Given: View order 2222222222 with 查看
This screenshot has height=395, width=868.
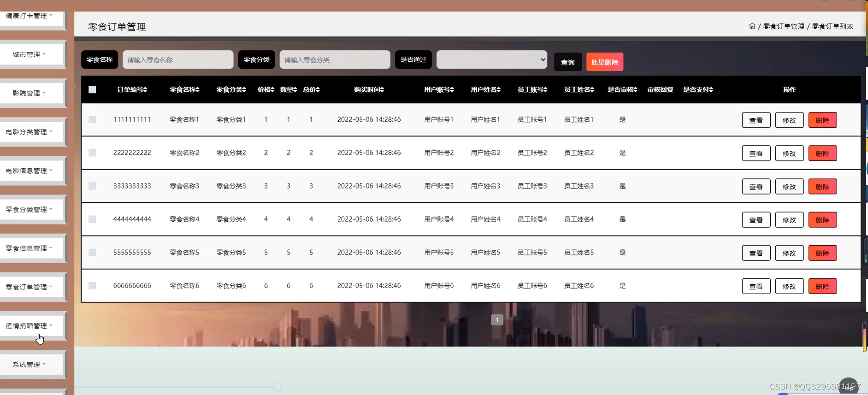Looking at the screenshot, I should (x=756, y=153).
